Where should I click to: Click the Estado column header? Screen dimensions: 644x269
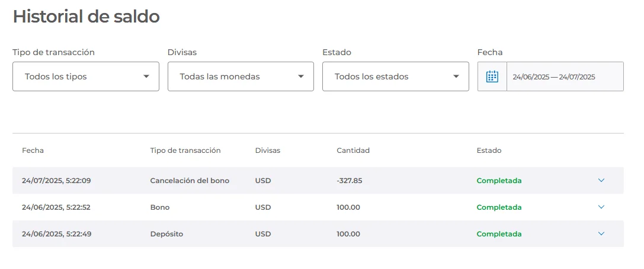click(489, 150)
